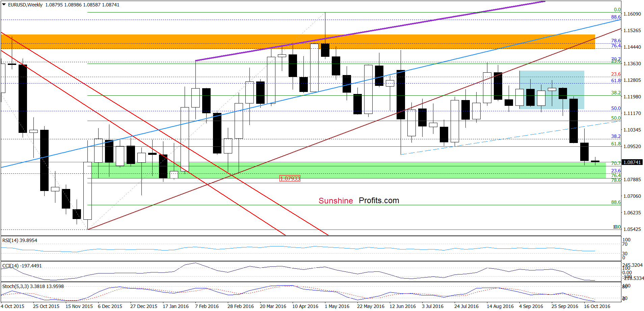Viewport: 644px width, 311px height.
Task: Click the 6 Dec 2015 date label
Action: pyautogui.click(x=110, y=306)
